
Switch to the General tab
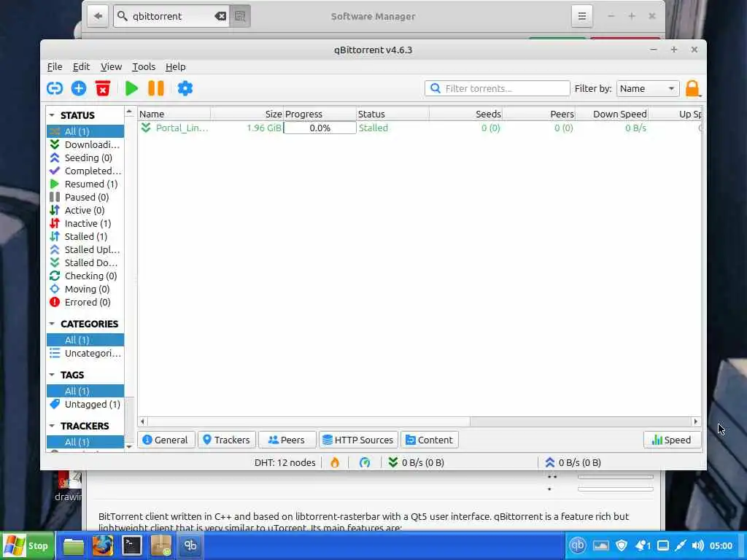(166, 440)
